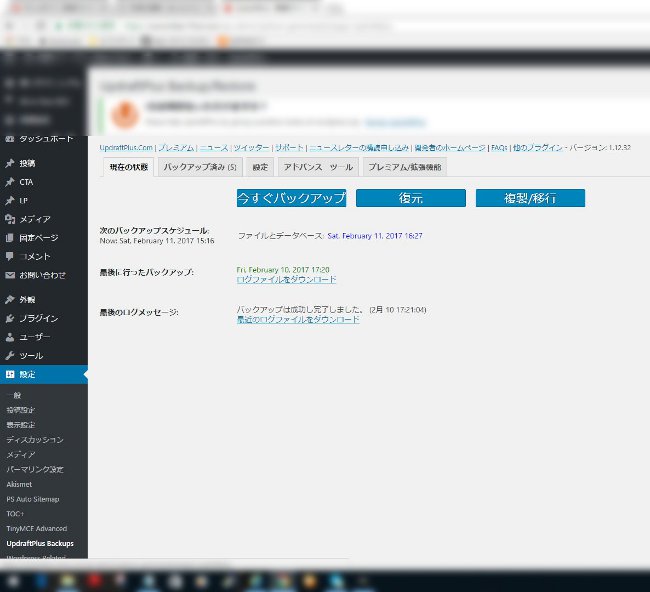Open PS Auto Sitemap submenu item
650x592 pixels.
[33, 499]
